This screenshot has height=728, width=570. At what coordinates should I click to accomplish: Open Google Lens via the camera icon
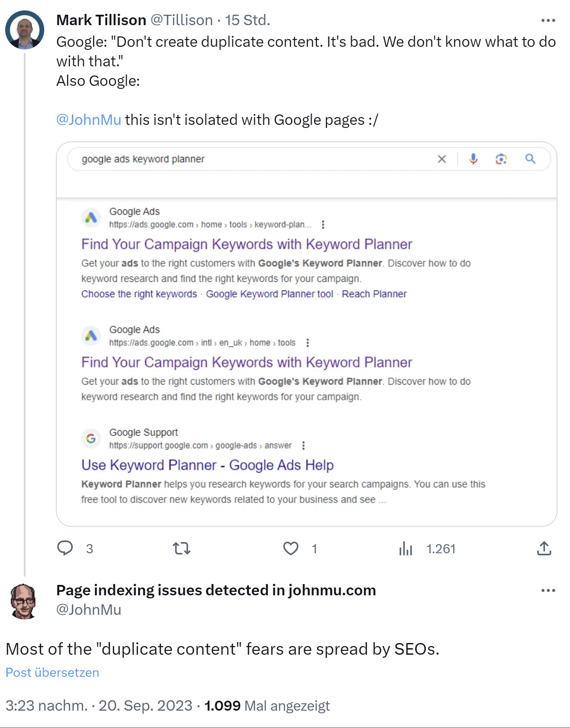502,159
